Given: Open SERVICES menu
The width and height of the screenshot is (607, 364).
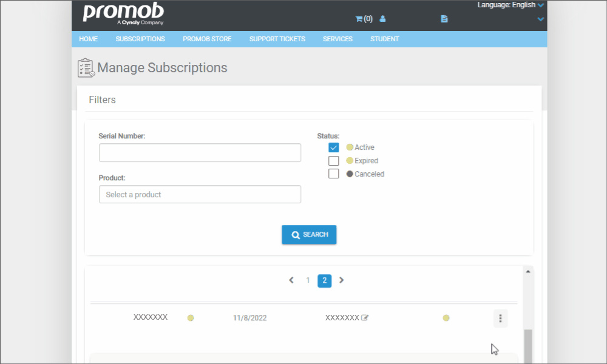Looking at the screenshot, I should (337, 39).
